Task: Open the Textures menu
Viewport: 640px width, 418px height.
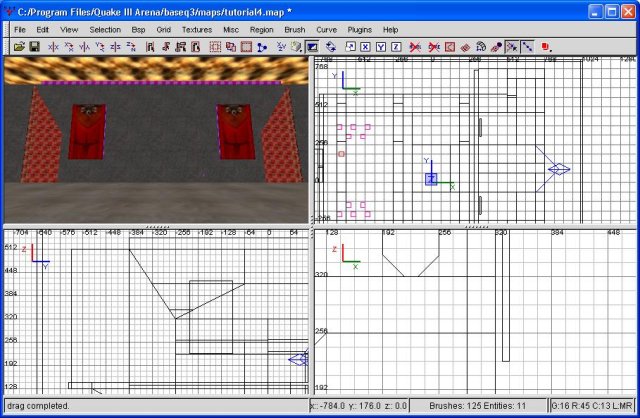Action: [x=197, y=30]
